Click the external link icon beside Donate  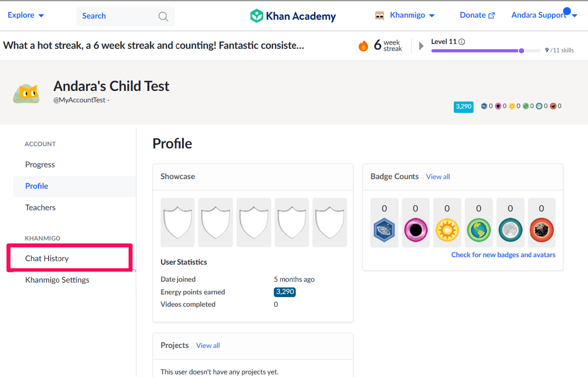[x=491, y=15]
